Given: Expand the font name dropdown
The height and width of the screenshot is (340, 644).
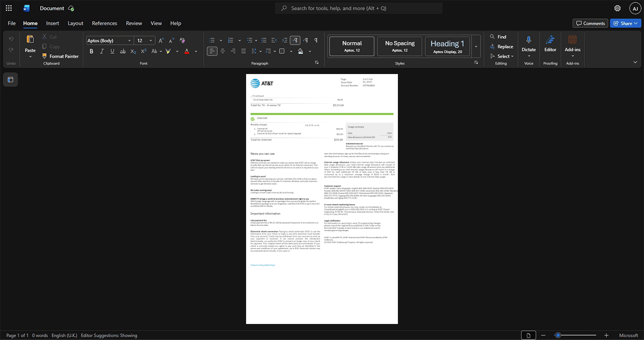Looking at the screenshot, I should coord(129,41).
